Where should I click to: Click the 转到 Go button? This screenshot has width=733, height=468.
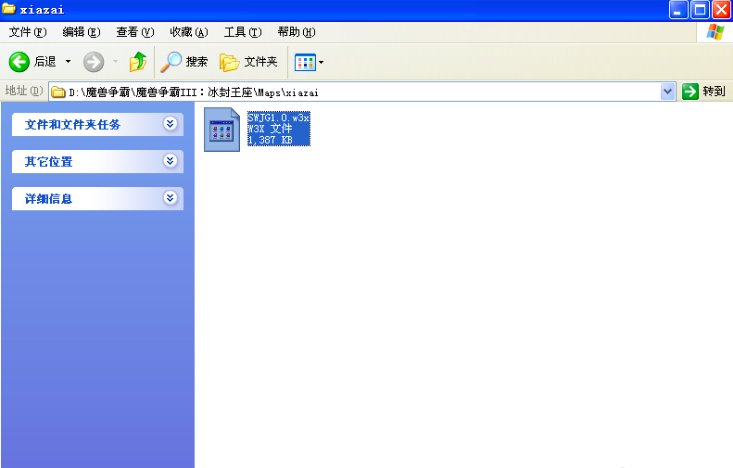point(704,91)
